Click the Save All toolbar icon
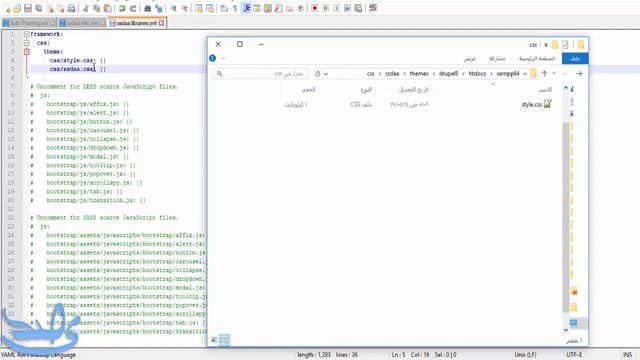The image size is (640, 360). pyautogui.click(x=39, y=9)
